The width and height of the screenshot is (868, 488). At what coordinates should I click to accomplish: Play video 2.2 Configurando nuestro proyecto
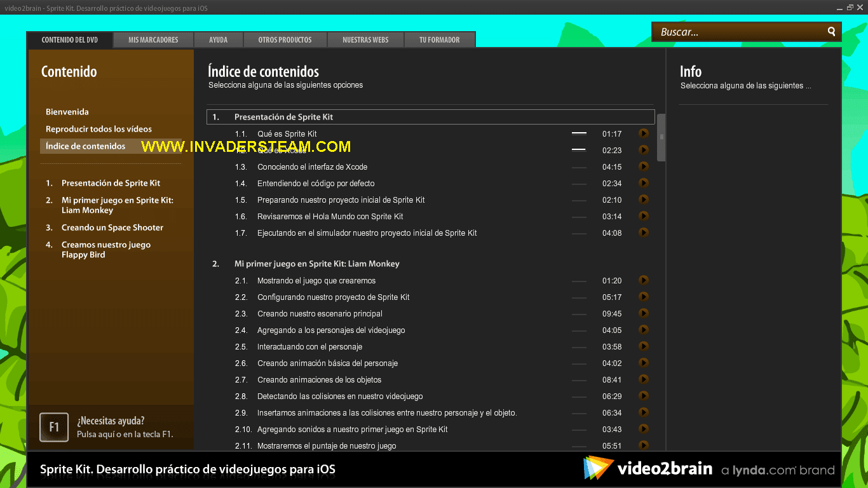click(x=644, y=297)
